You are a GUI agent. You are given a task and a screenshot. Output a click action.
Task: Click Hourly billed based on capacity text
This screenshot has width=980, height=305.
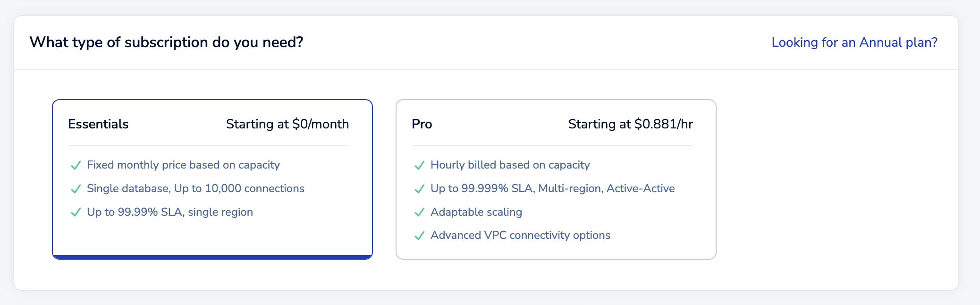(510, 165)
